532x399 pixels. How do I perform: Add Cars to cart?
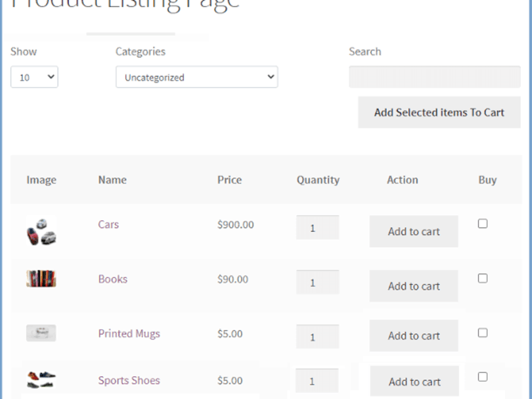413,231
